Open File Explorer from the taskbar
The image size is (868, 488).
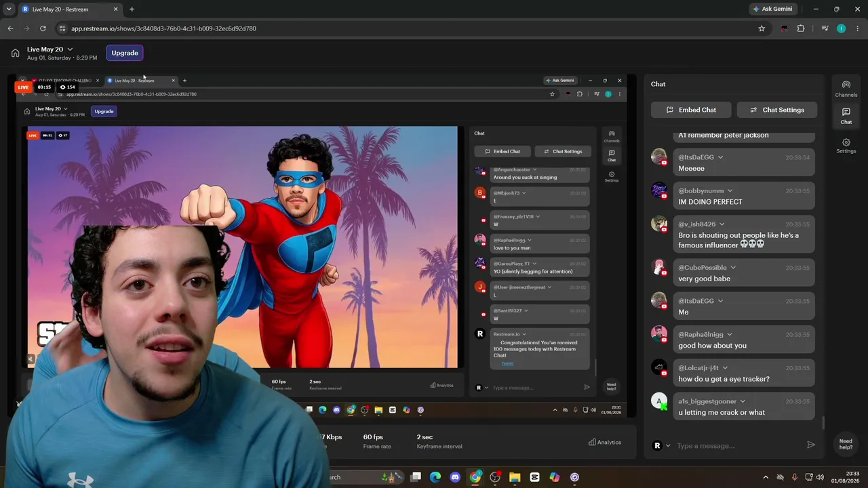tap(515, 477)
